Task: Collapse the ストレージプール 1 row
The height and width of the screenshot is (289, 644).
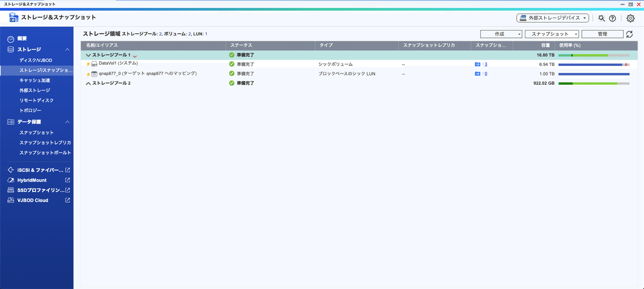Action: [x=89, y=55]
